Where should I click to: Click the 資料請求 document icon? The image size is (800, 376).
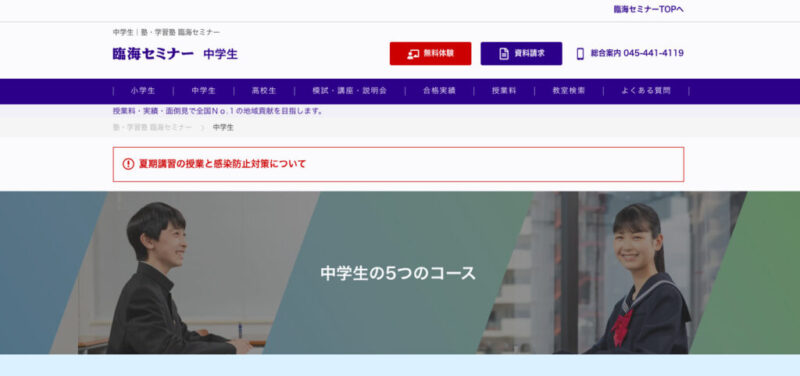(504, 54)
